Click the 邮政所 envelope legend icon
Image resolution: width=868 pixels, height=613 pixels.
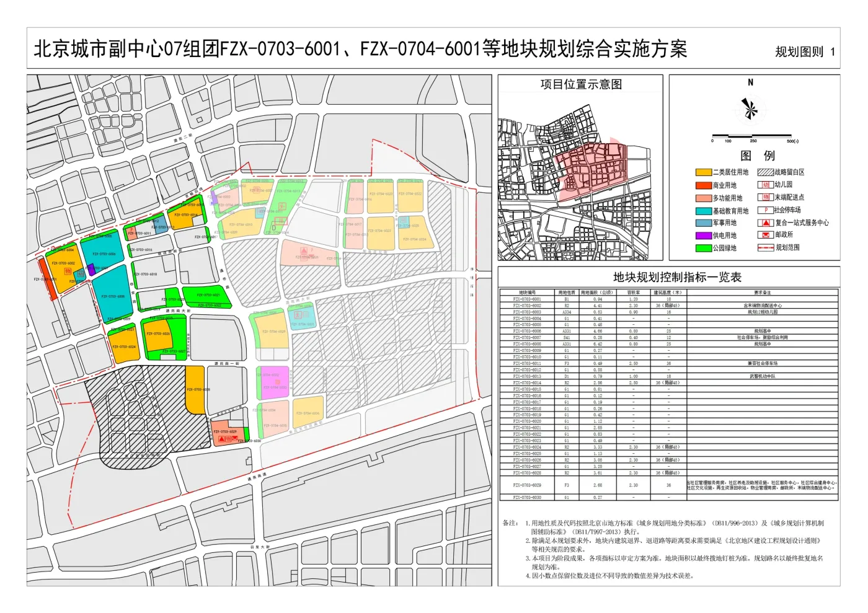click(765, 235)
